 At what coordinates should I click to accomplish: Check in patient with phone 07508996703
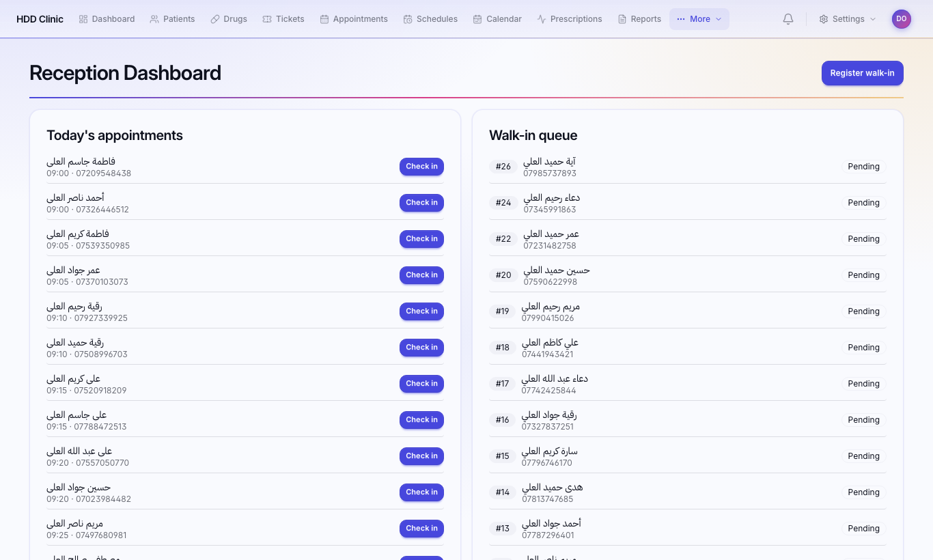[421, 348]
